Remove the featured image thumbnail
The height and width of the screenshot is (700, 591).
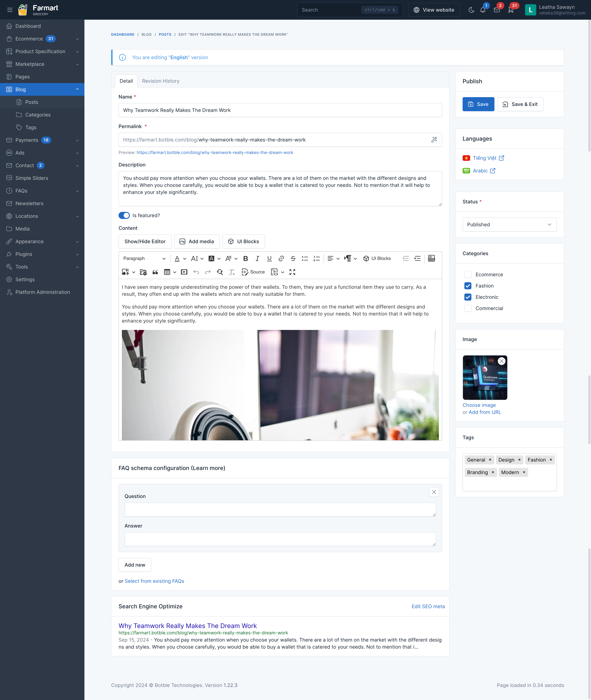tap(501, 361)
